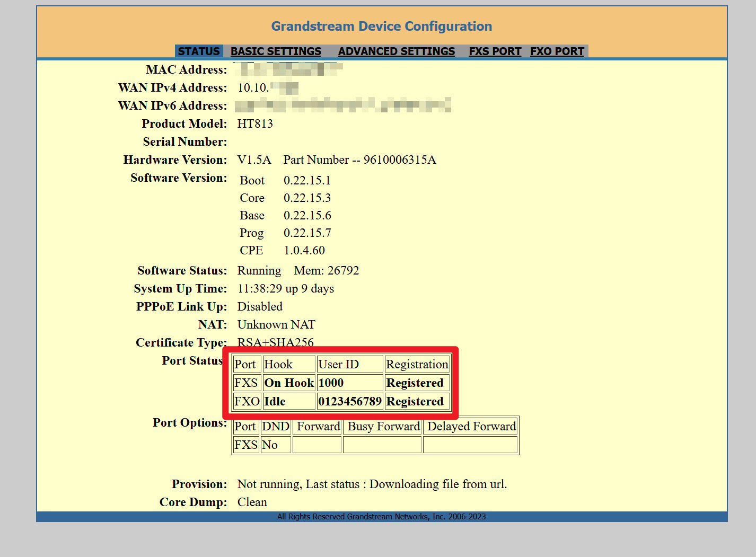
Task: Select the FXO PORT tab
Action: (x=557, y=51)
